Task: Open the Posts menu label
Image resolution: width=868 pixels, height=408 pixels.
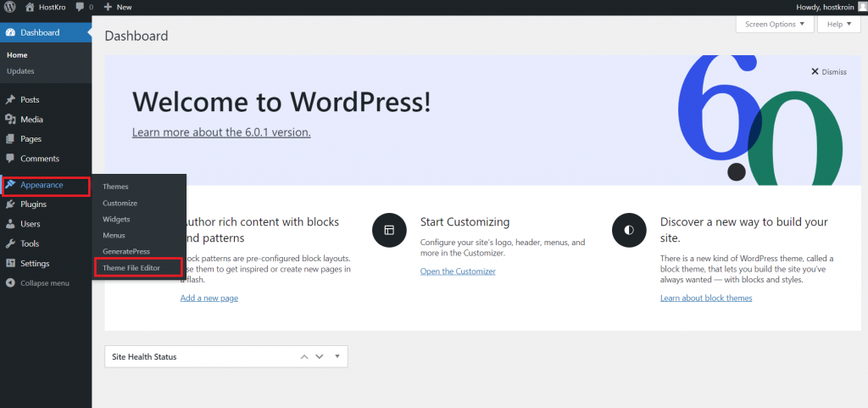Action: [30, 100]
